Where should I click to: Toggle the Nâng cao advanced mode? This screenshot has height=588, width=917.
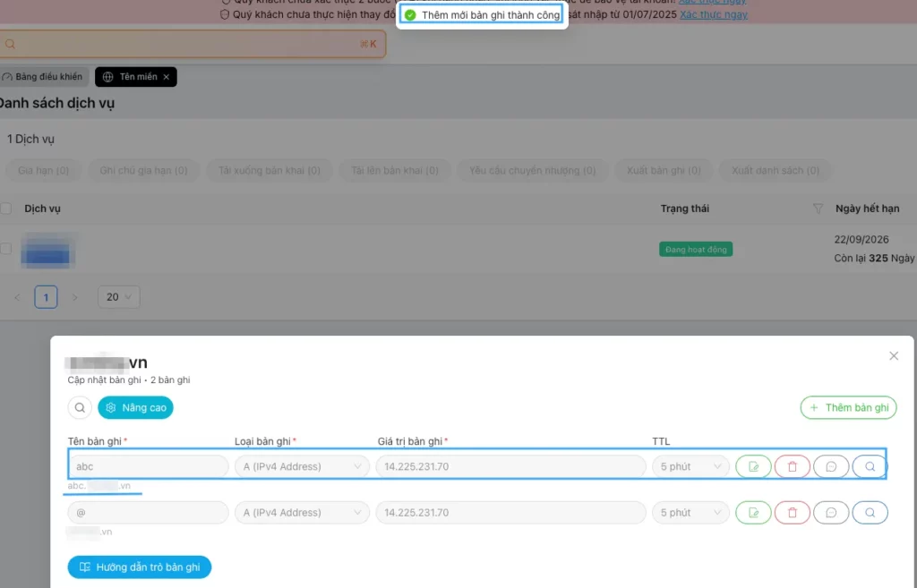(x=135, y=408)
